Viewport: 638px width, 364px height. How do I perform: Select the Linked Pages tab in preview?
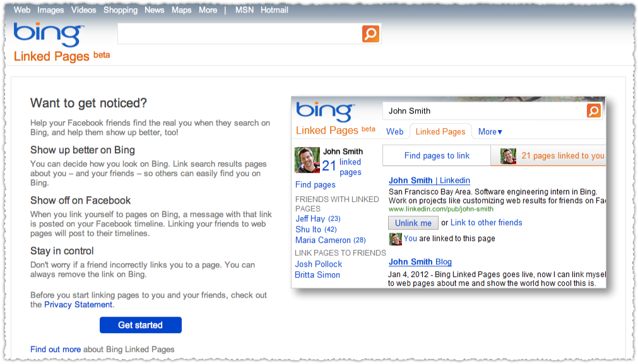(x=440, y=132)
